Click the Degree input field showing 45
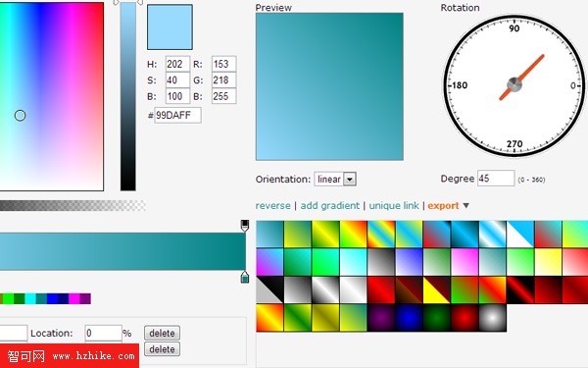This screenshot has width=588, height=368. click(496, 179)
